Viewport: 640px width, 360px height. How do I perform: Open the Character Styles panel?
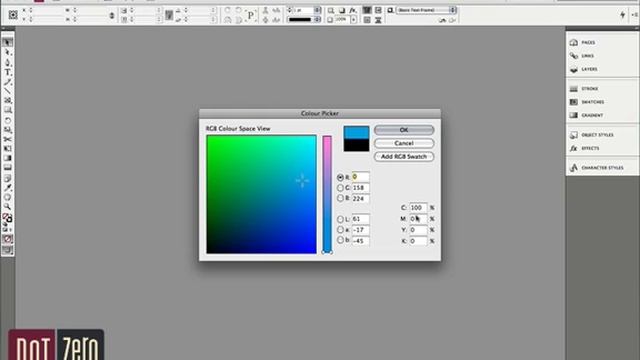click(x=602, y=168)
